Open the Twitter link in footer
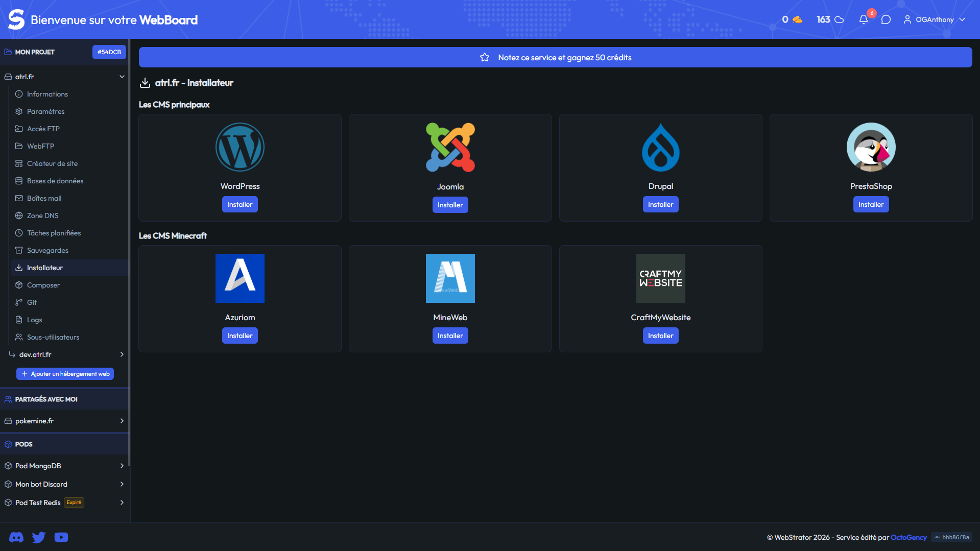Screen dimensions: 980x551 pos(39,537)
